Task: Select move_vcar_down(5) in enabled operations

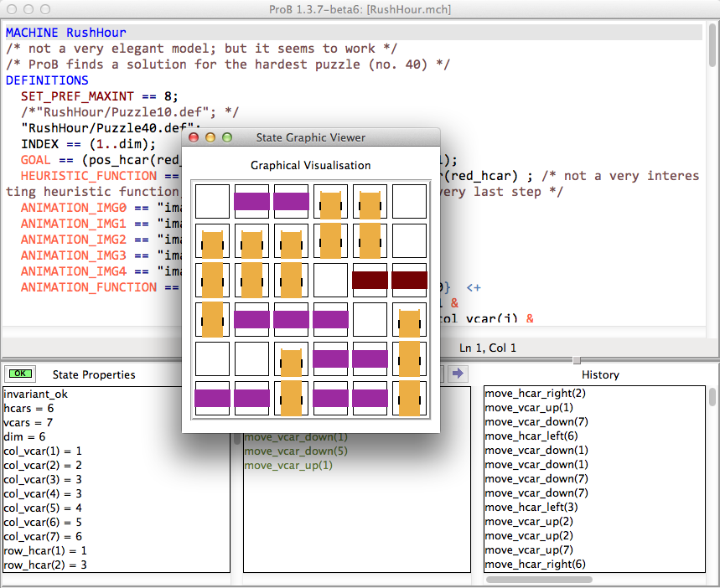Action: (295, 451)
